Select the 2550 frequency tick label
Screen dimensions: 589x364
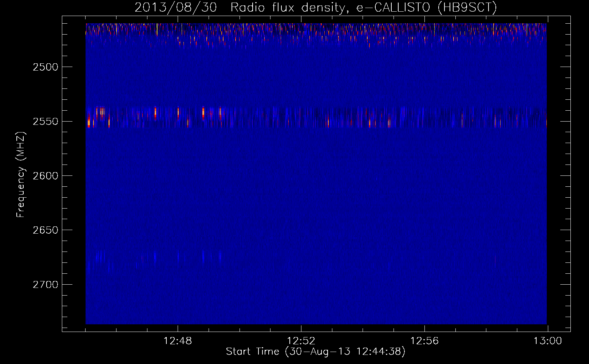(46, 121)
